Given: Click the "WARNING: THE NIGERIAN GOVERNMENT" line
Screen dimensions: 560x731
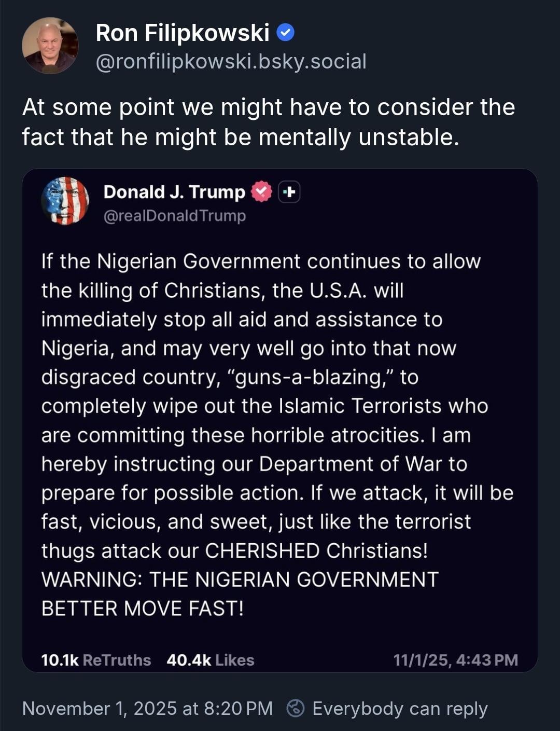Looking at the screenshot, I should point(240,580).
